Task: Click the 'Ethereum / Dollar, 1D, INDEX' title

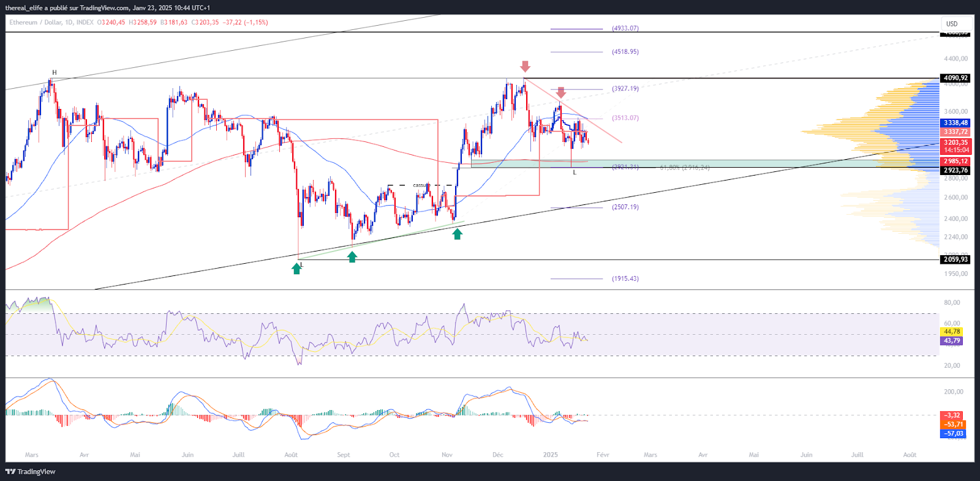Action: (51, 22)
